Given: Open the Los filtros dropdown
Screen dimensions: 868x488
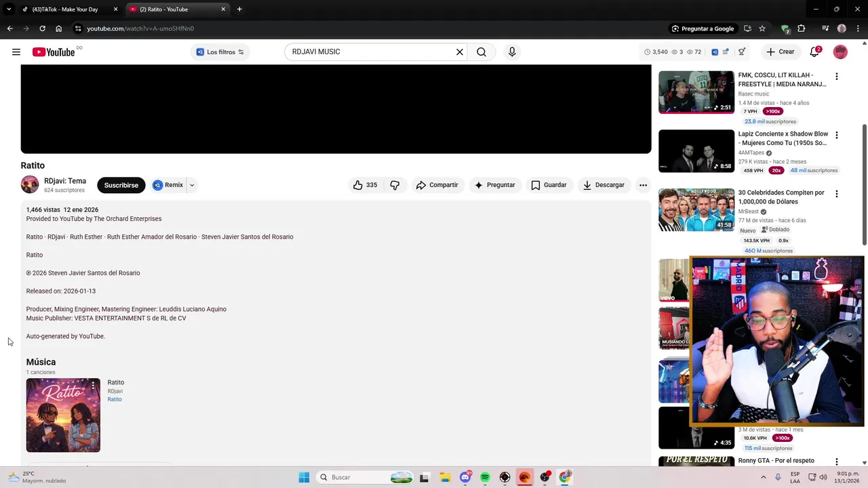Looking at the screenshot, I should tap(220, 52).
